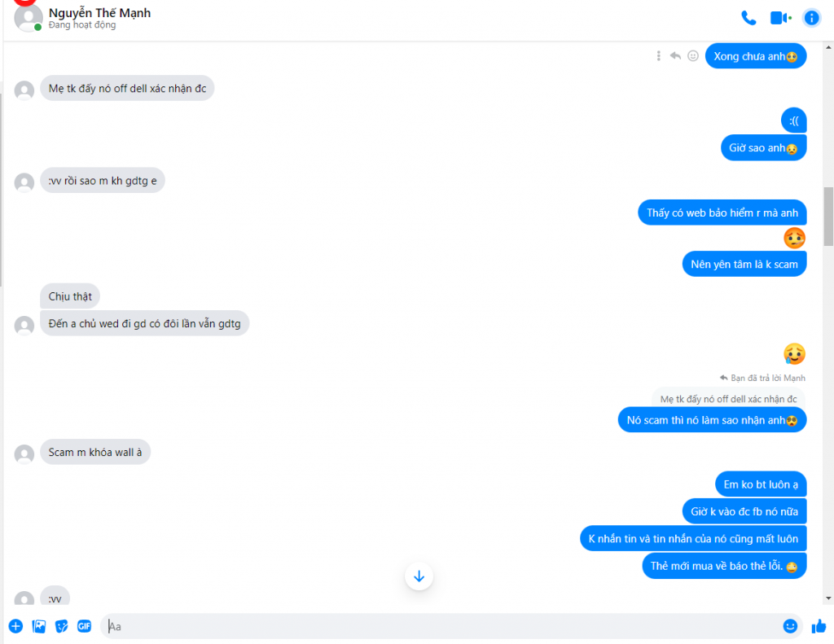Screen dimensions: 834x644
Task: Open the GIF picker
Action: (85, 626)
